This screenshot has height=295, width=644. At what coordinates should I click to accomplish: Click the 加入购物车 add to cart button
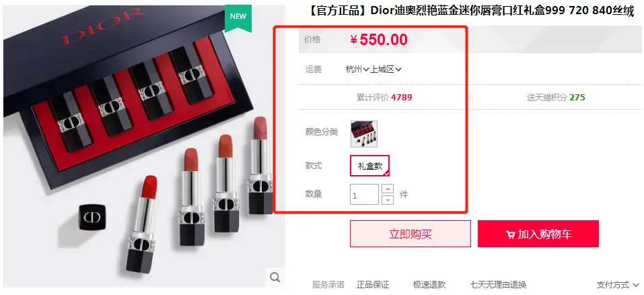pyautogui.click(x=538, y=234)
